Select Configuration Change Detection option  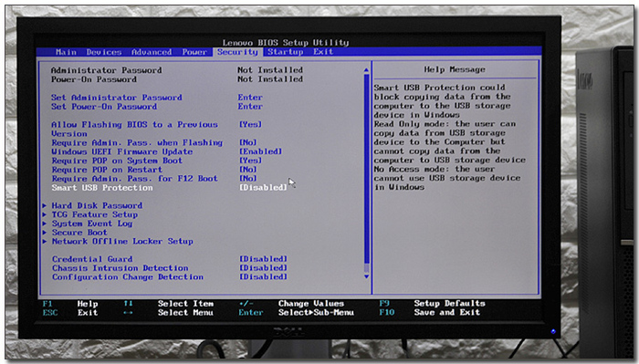(128, 276)
